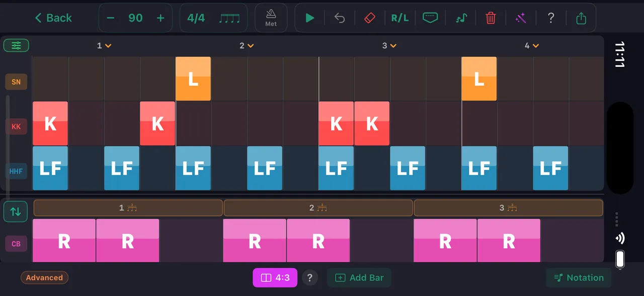This screenshot has width=644, height=296.
Task: Expand the beat 3 chevron
Action: [x=393, y=46]
